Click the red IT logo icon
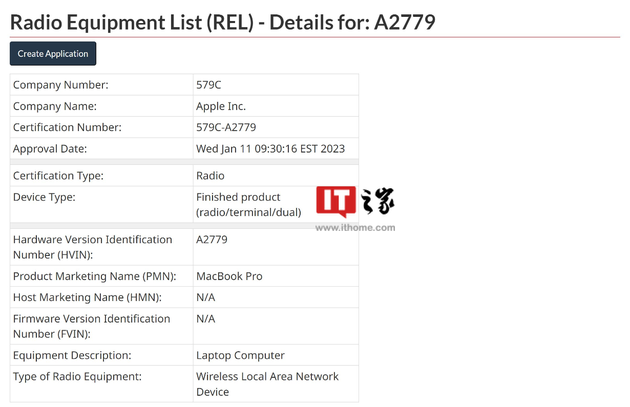Viewport: 630px width, 407px height. pyautogui.click(x=336, y=201)
